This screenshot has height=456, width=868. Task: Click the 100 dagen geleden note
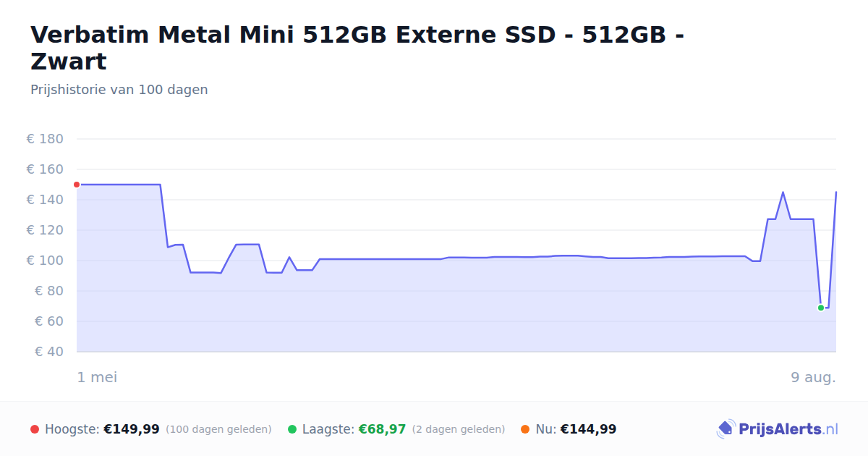pyautogui.click(x=218, y=429)
